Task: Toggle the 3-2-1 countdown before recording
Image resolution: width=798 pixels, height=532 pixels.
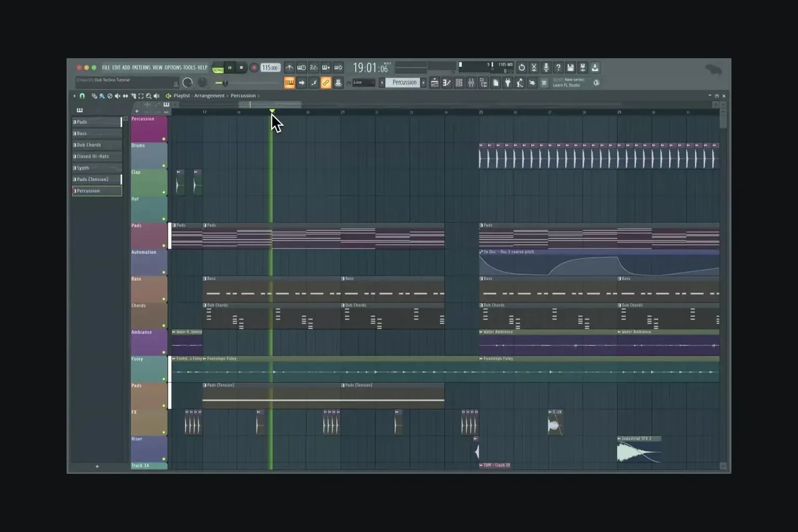Action: pos(313,68)
